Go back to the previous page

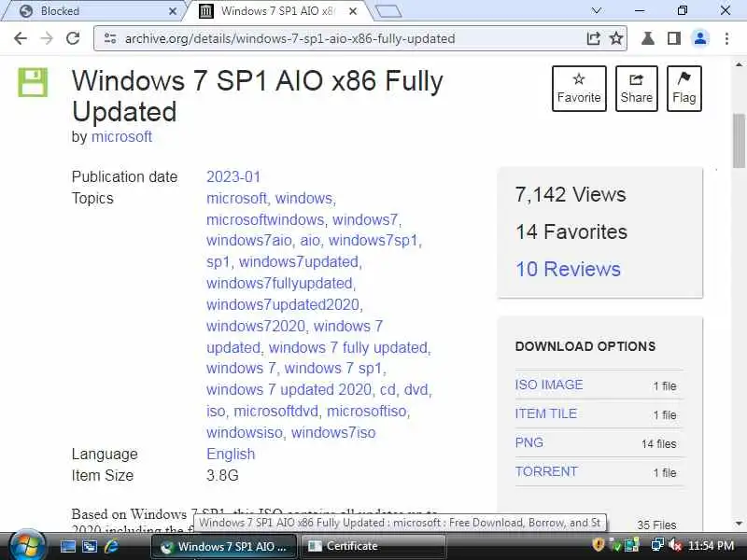[20, 38]
